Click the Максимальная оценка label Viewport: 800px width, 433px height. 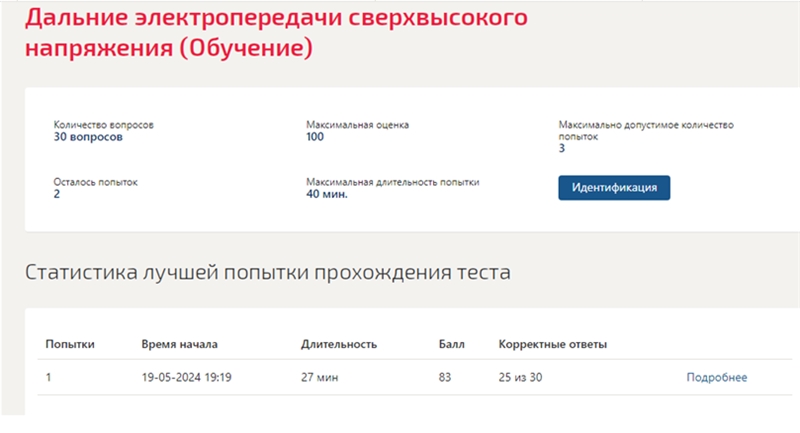[357, 125]
